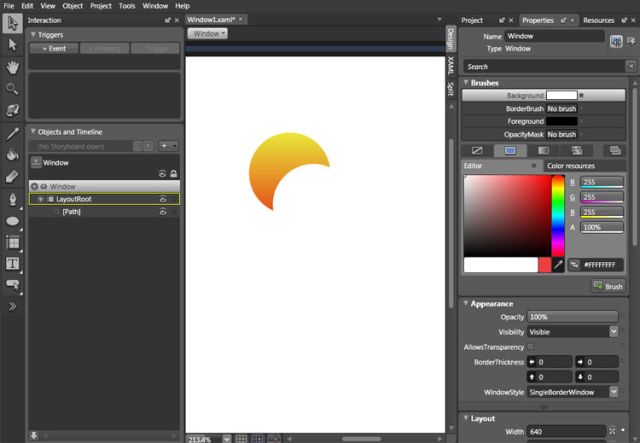Click the lock-all padlock header
Viewport: 640px width, 443px height.
point(173,174)
